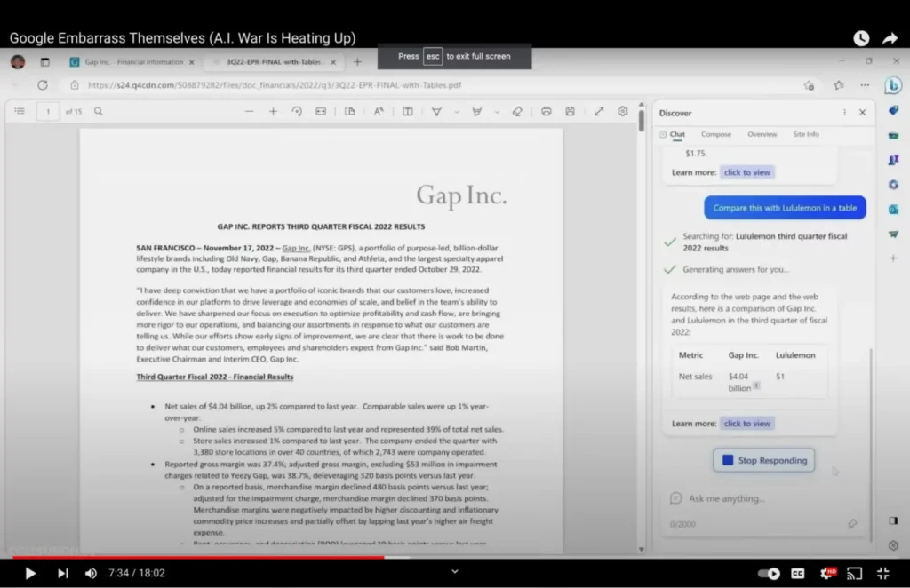Seek on the red video progress bar
910x588 pixels.
197,557
